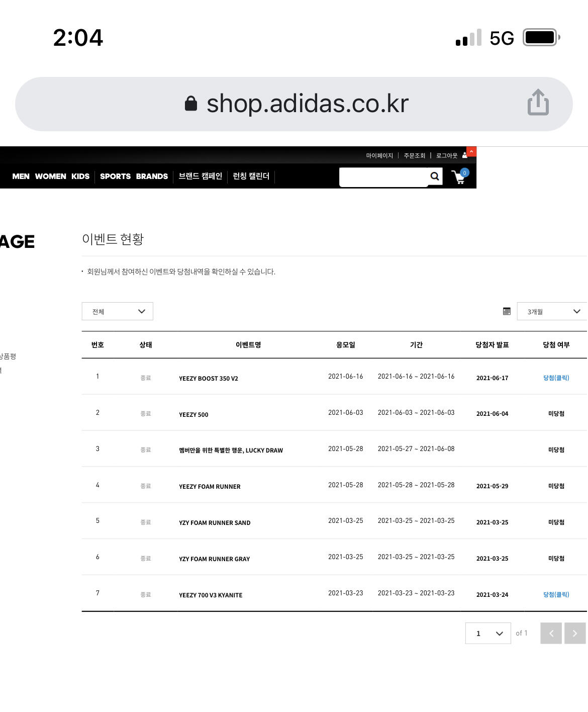Go to previous page arrow

pos(551,633)
